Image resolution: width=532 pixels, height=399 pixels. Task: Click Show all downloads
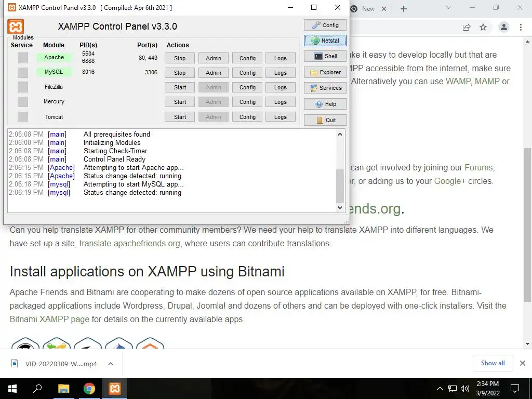pos(493,363)
